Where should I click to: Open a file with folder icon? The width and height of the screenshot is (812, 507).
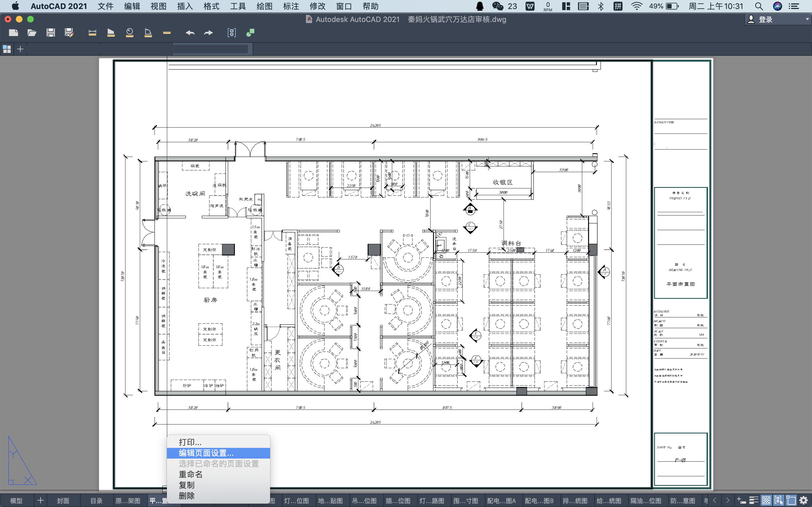(x=32, y=32)
